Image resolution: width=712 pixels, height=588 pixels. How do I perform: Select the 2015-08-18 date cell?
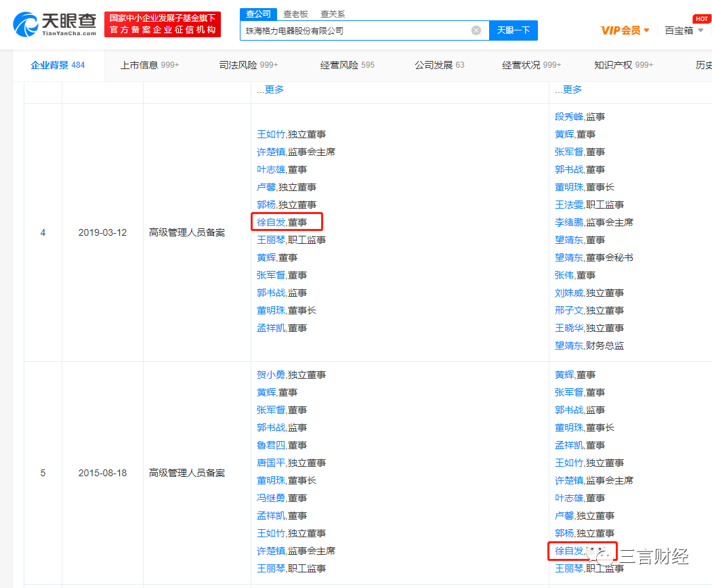click(x=102, y=473)
